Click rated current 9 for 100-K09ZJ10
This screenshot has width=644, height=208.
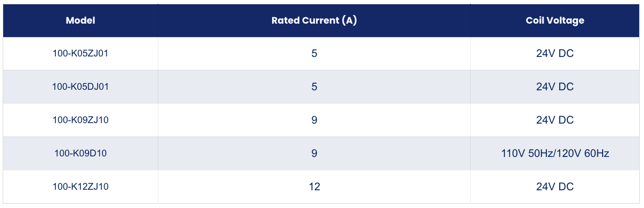point(314,120)
